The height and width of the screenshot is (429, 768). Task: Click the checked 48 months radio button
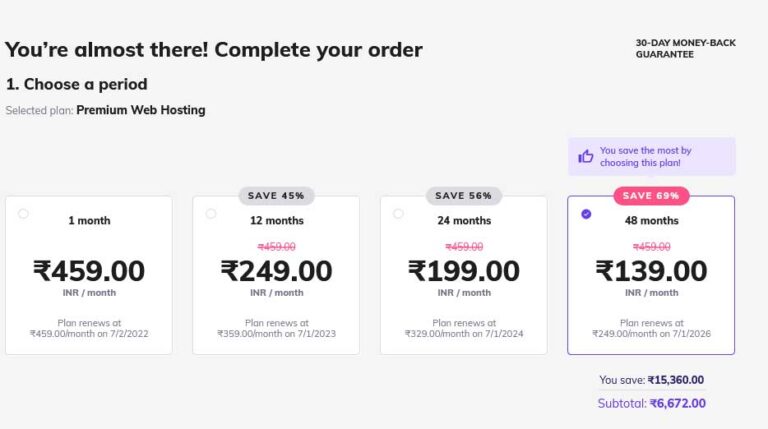[586, 213]
